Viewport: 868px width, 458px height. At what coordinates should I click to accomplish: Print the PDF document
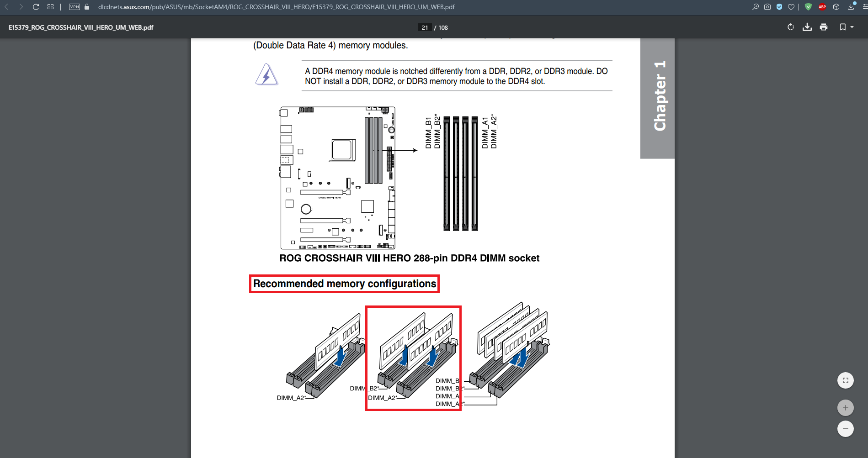click(x=824, y=27)
